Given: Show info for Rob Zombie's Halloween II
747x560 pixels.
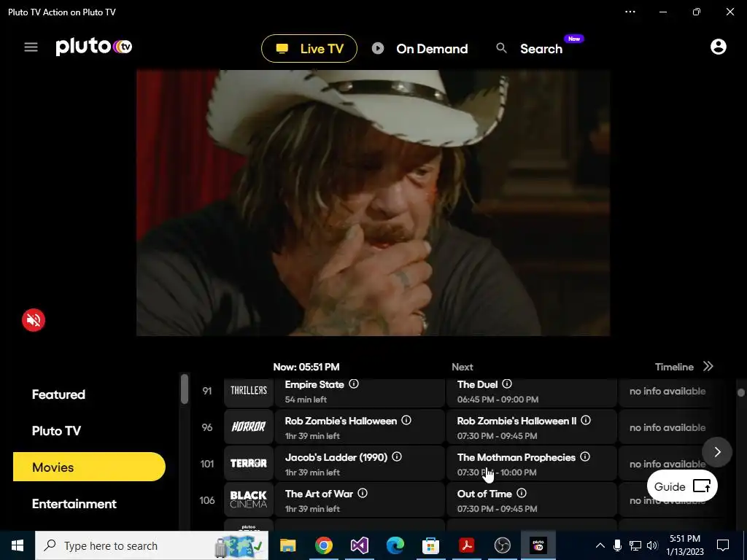Looking at the screenshot, I should [x=586, y=421].
